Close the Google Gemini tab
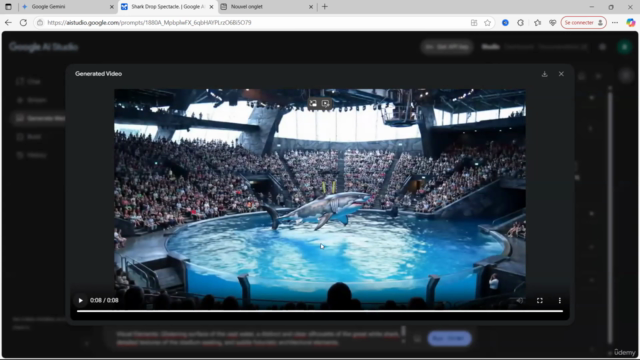Screen dimensions: 640x360 (x=112, y=7)
